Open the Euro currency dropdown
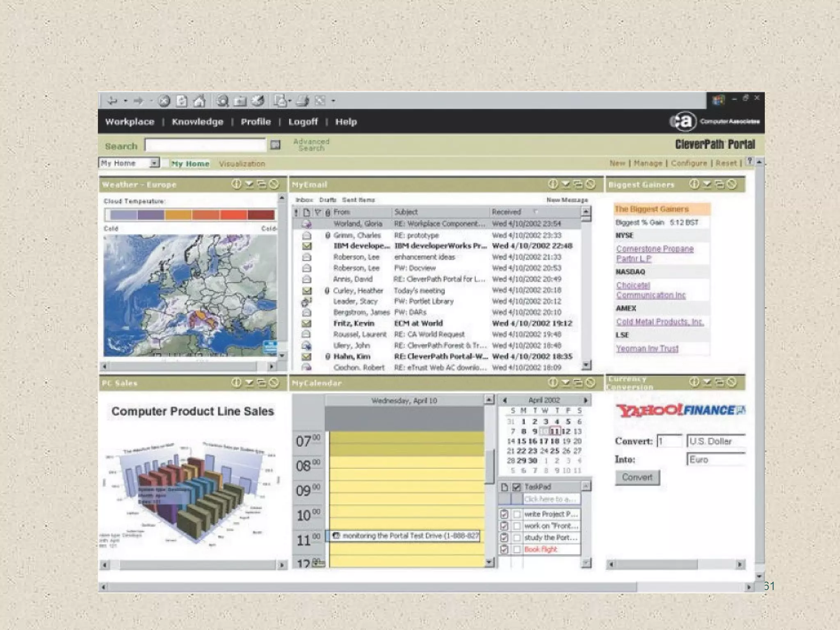This screenshot has width=840, height=630. pyautogui.click(x=716, y=459)
